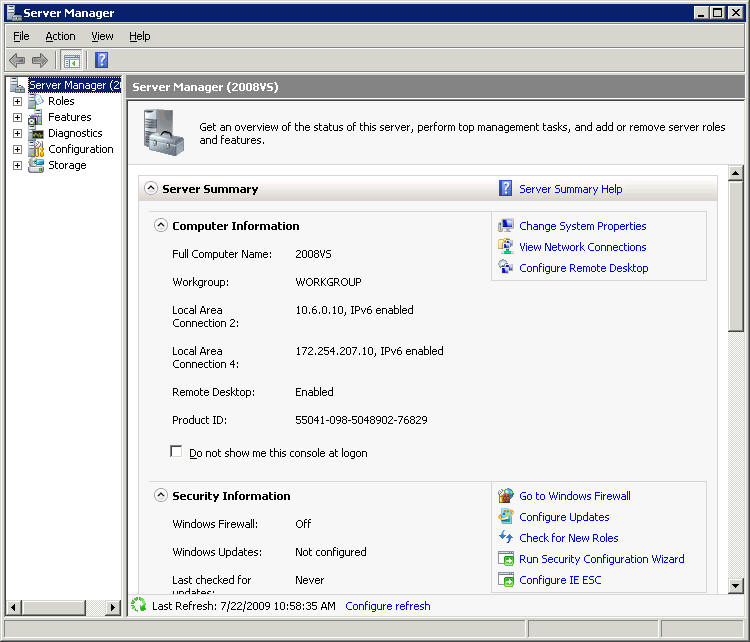Click the Windows Firewall 'Off' value

[303, 524]
